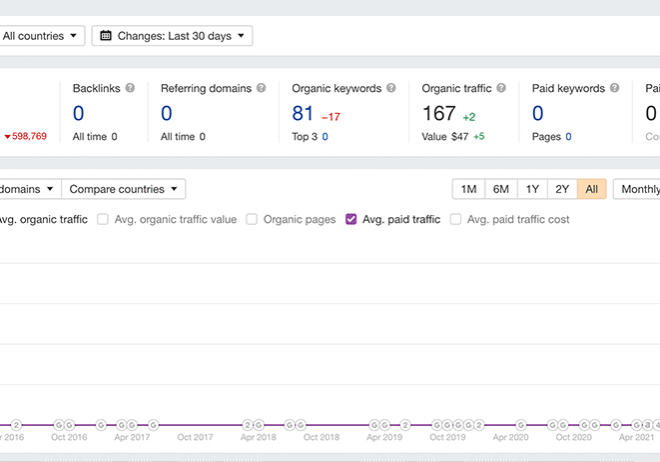Enable the Organic pages checkbox
This screenshot has width=660, height=462.
click(252, 219)
